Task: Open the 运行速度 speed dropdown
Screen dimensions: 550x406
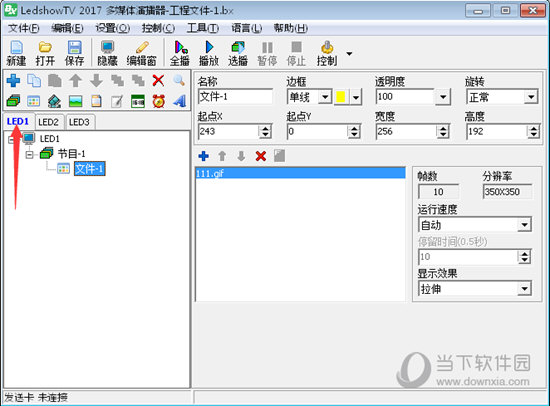Action: point(524,225)
